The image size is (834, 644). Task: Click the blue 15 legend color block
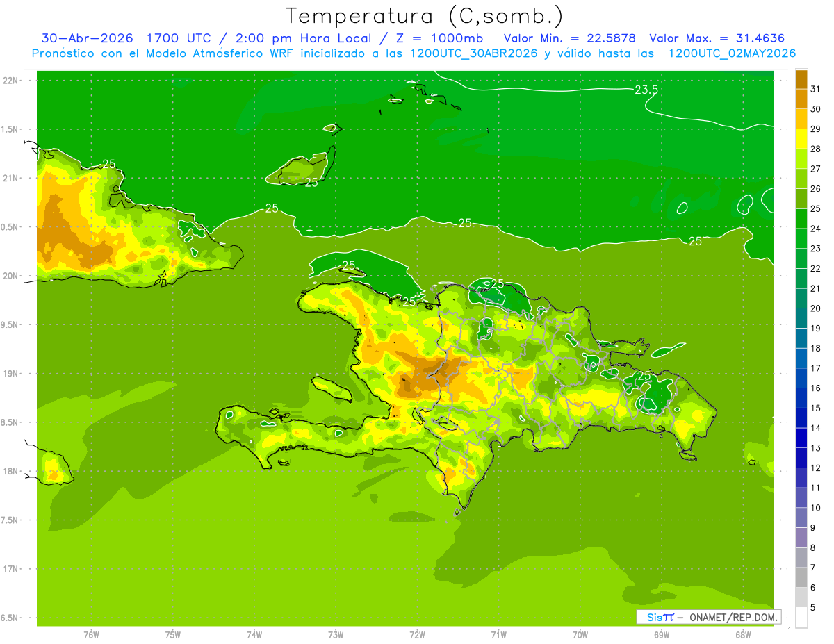pyautogui.click(x=801, y=398)
